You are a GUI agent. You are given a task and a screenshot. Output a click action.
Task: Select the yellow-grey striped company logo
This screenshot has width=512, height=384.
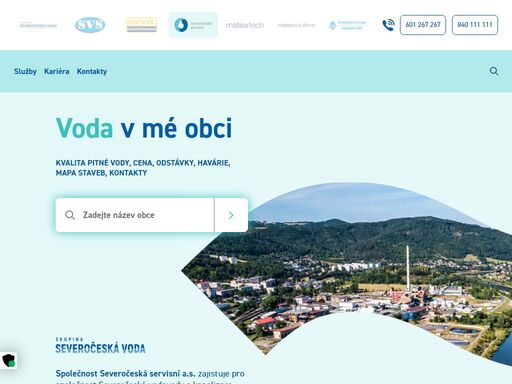click(x=142, y=25)
